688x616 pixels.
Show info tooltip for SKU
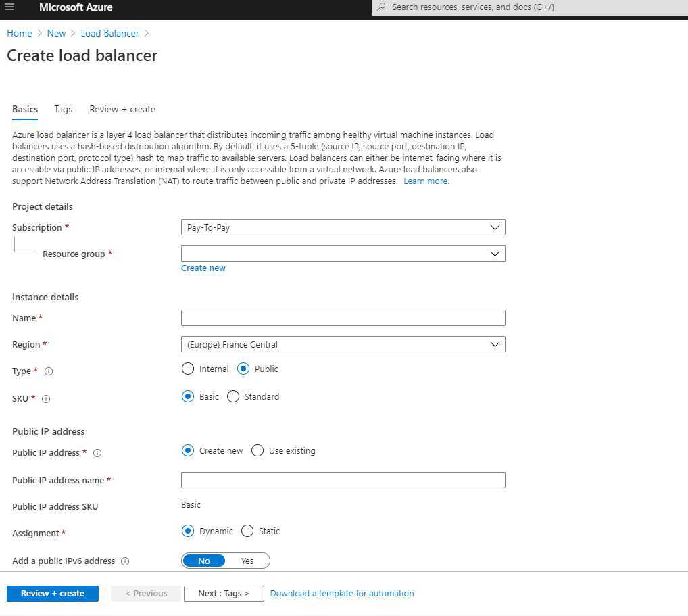[46, 399]
